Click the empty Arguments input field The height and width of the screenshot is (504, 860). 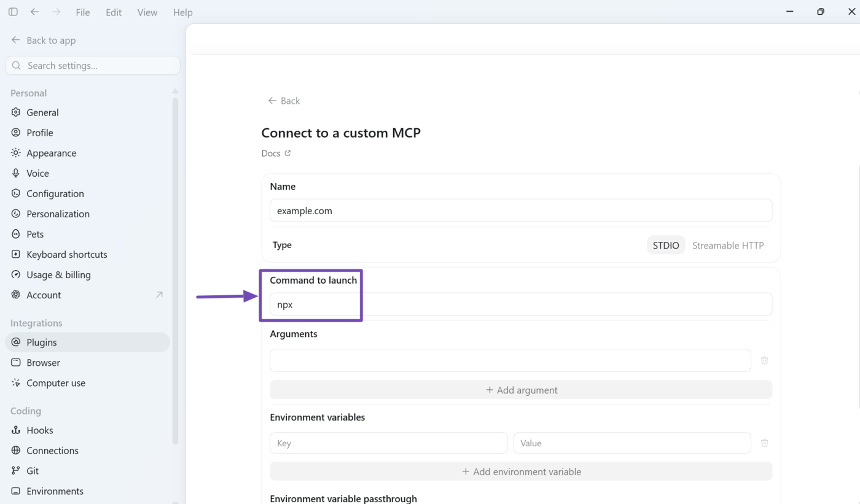tap(510, 360)
